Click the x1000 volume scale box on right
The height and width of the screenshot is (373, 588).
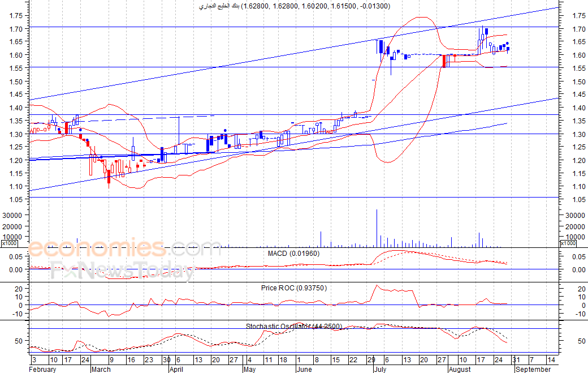[x=568, y=243]
